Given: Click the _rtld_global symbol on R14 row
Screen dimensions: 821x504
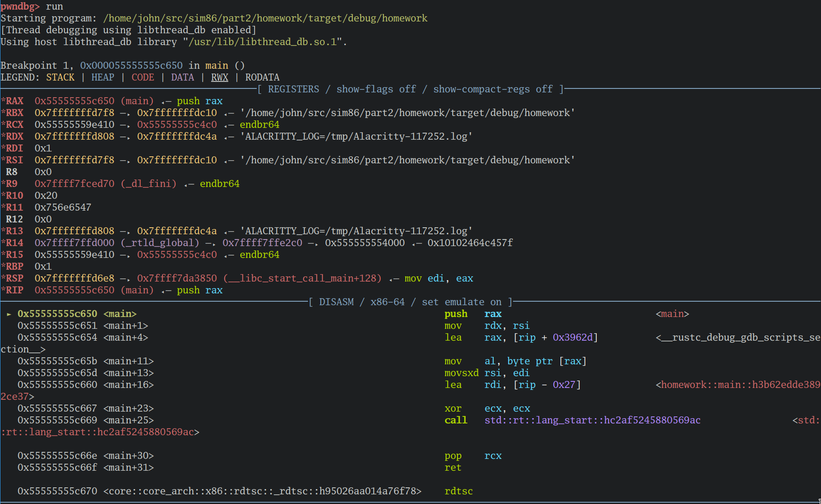Looking at the screenshot, I should coord(160,243).
